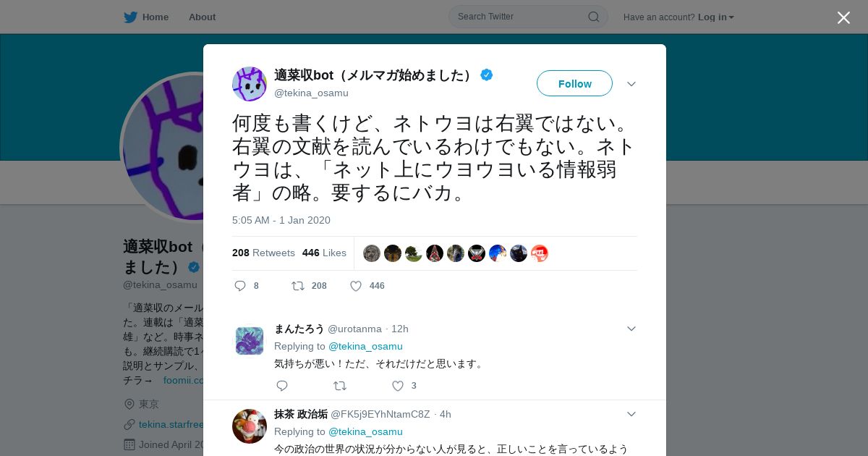The height and width of the screenshot is (456, 868).
Task: Like the main tweet with heart icon
Action: click(356, 286)
